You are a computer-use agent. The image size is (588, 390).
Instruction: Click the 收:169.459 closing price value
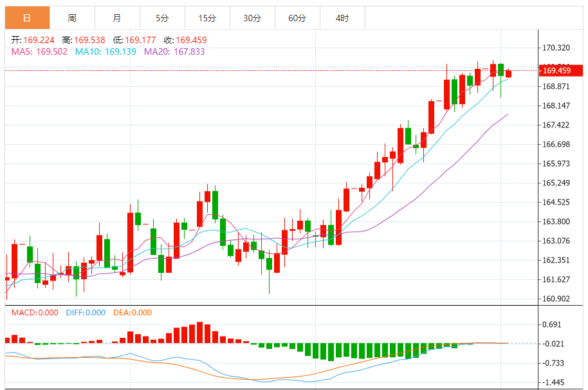185,40
